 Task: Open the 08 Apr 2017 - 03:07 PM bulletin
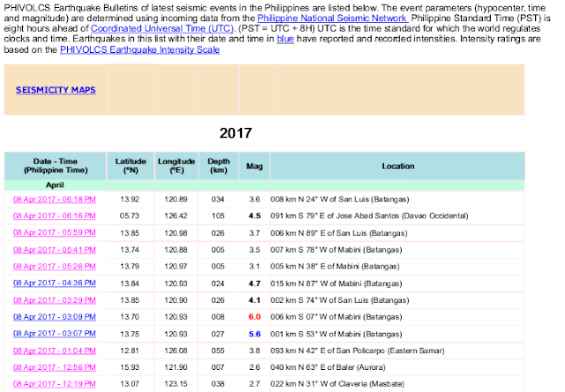point(55,334)
